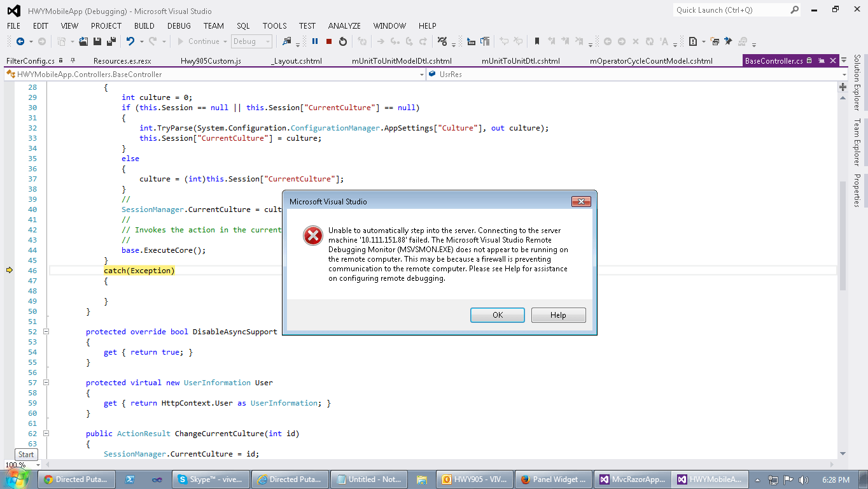Open the DEBUG menu
The width and height of the screenshot is (868, 489).
tap(179, 26)
